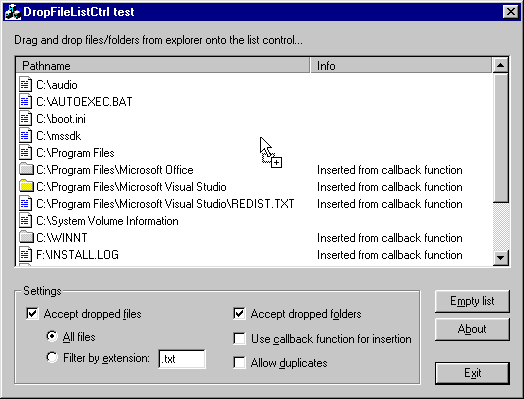Click the document icon beside F:\INSTALL.LOG
Viewport: 524px width, 399px height.
pyautogui.click(x=25, y=255)
